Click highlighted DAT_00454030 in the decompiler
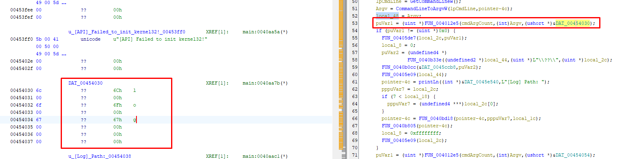The width and height of the screenshot is (644, 159). pos(573,23)
